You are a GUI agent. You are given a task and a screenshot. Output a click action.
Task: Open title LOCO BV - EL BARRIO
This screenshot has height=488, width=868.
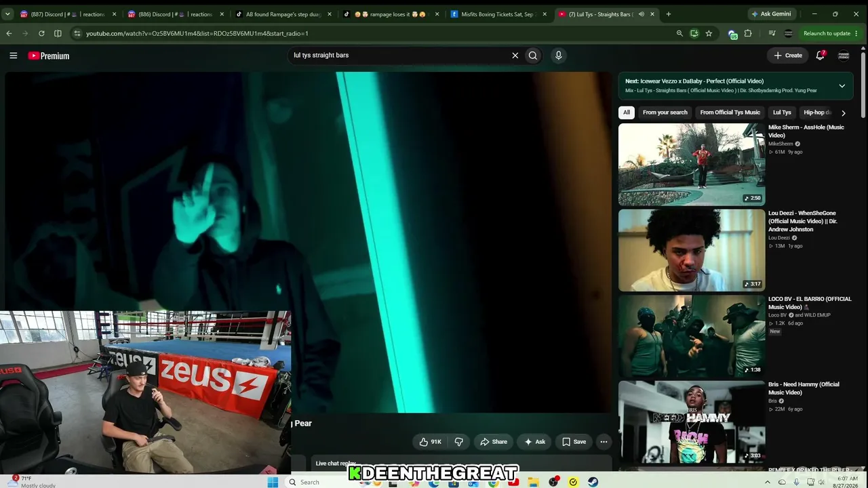click(810, 303)
